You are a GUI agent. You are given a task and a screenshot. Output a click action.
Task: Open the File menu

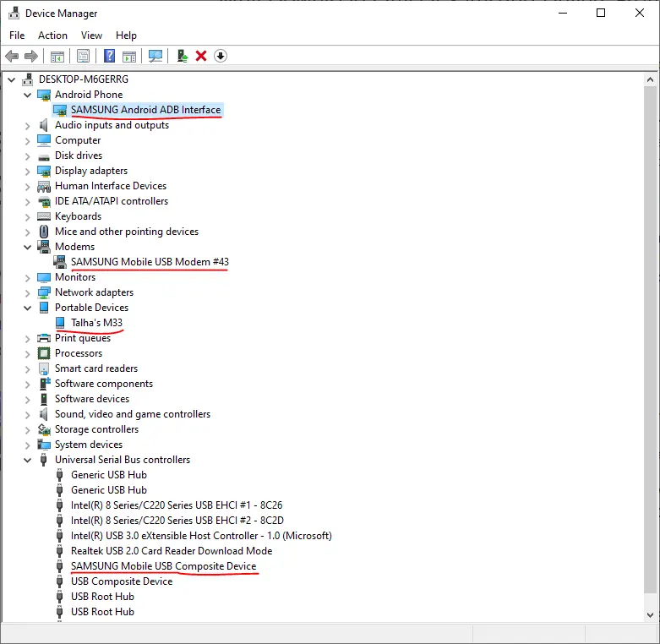coord(17,35)
